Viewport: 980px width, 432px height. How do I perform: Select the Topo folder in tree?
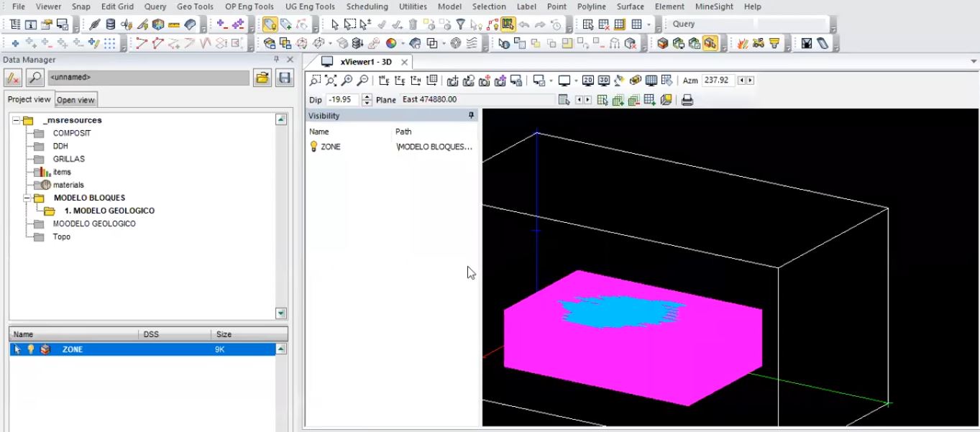(x=61, y=237)
